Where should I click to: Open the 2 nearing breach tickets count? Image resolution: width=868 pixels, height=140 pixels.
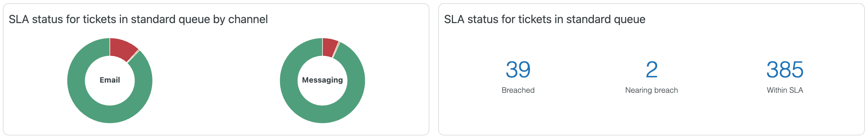click(x=651, y=70)
